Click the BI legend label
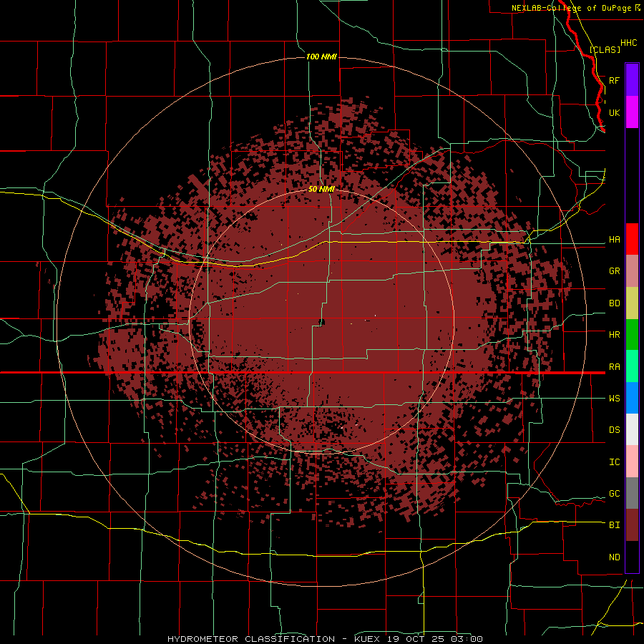644x644 pixels. 614,525
